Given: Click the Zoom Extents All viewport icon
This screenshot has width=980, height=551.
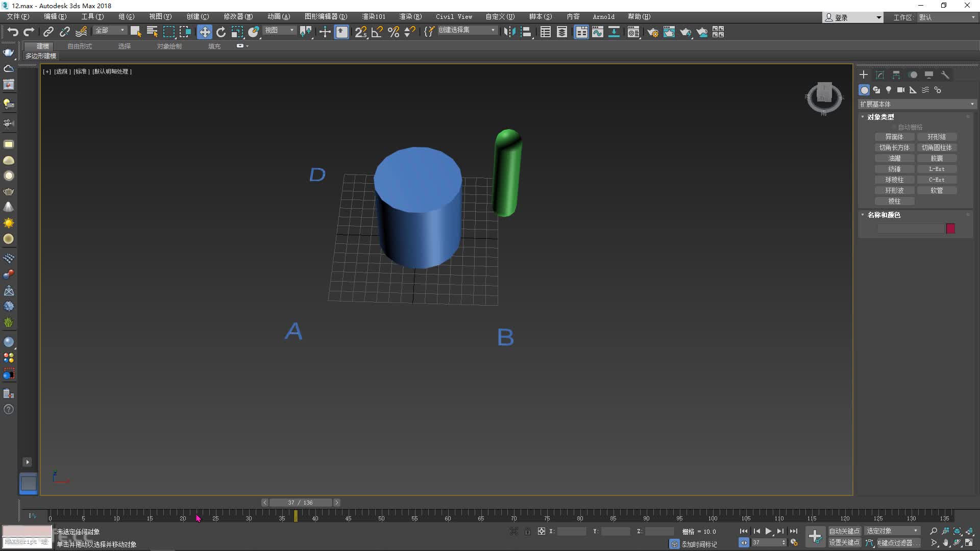Looking at the screenshot, I should [969, 531].
